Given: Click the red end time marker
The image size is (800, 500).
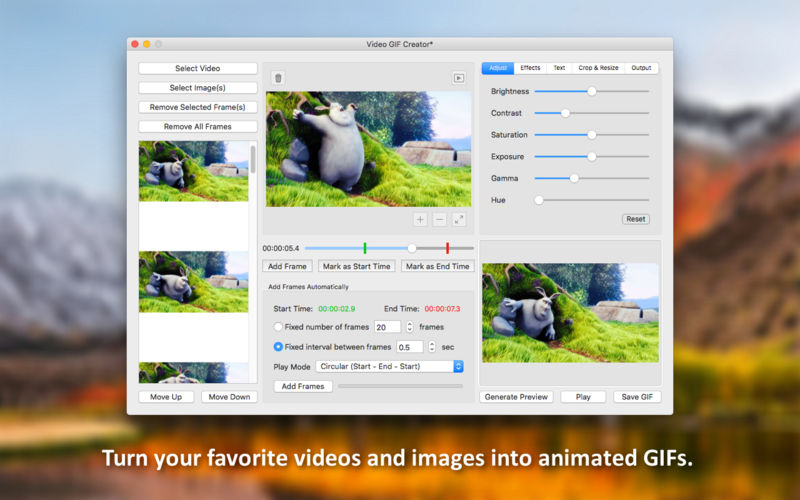Looking at the screenshot, I should coord(447,248).
